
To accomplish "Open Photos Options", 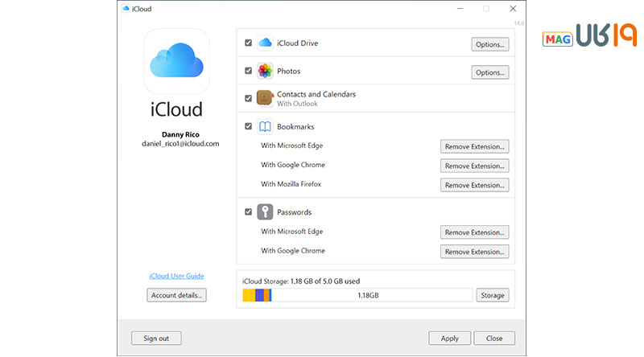I will pyautogui.click(x=489, y=72).
